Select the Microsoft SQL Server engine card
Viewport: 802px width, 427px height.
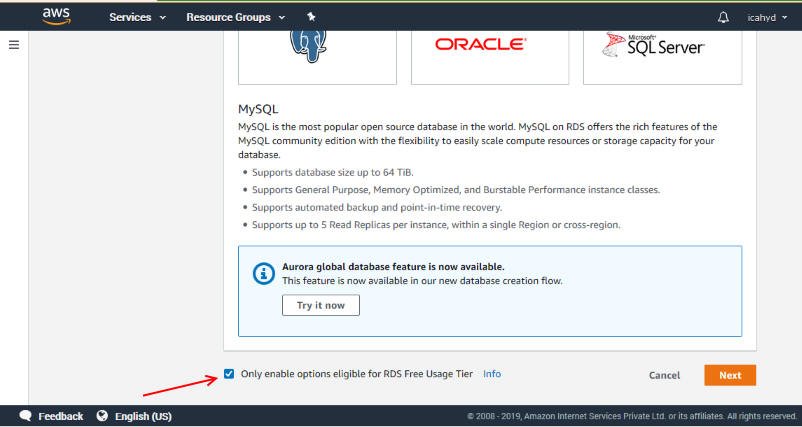[662, 57]
